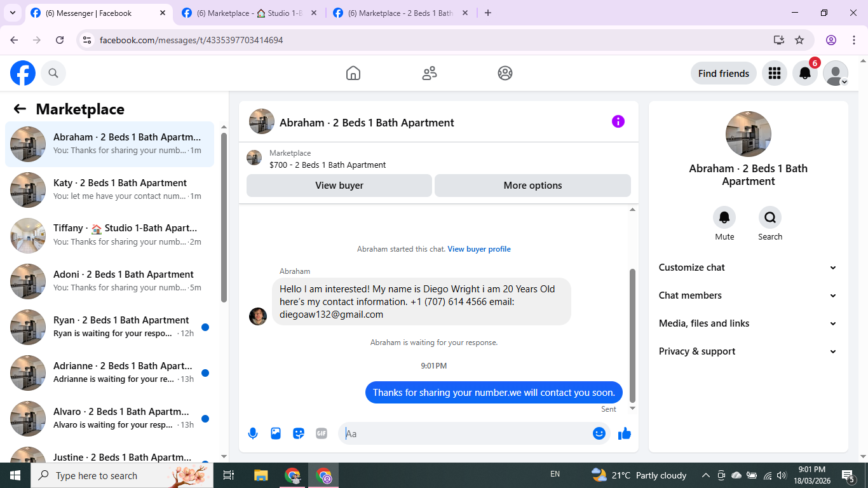Expand the Customize chat section
This screenshot has height=488, width=868.
[748, 268]
